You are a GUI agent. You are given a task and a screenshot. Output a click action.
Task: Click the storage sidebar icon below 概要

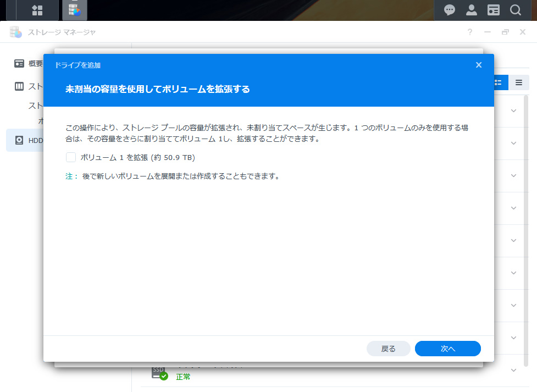coord(19,86)
